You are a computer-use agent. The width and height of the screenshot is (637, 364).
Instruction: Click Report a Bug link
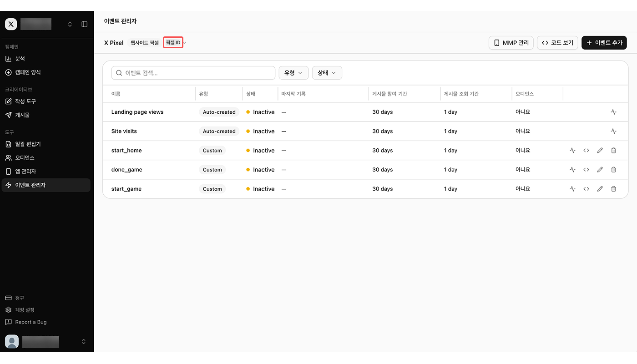[26, 322]
